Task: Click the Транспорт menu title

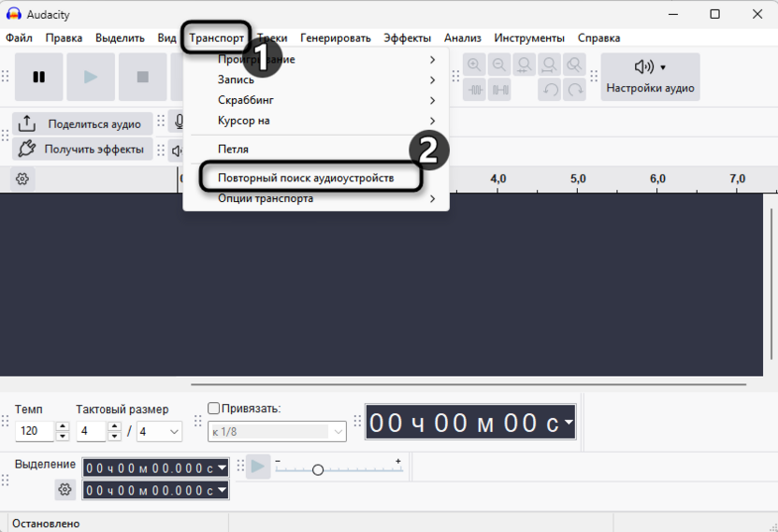Action: tap(216, 38)
